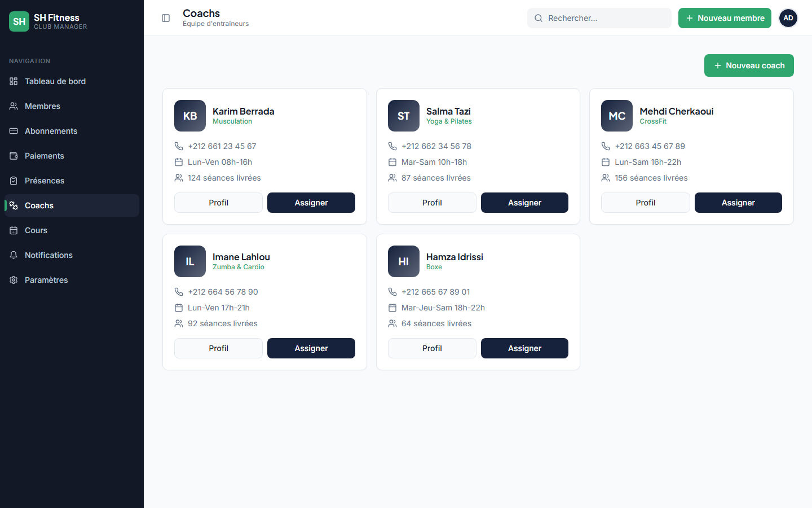Add a Nouveau coach
The width and height of the screenshot is (812, 508).
click(x=749, y=65)
